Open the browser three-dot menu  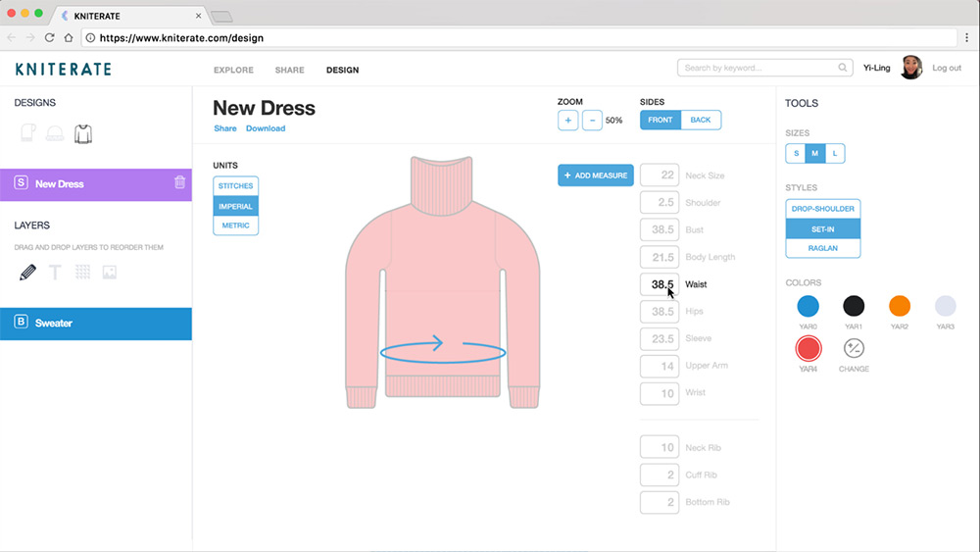(967, 37)
